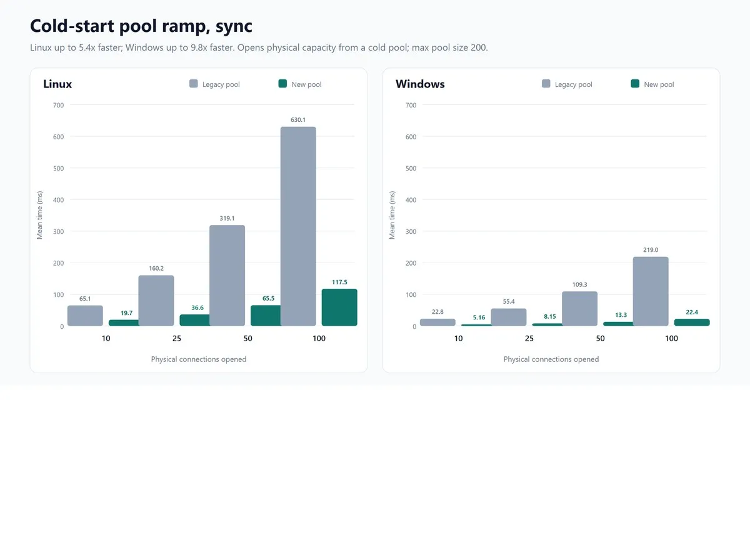Click the 400 y-axis tick in Windows chart

pyautogui.click(x=411, y=200)
